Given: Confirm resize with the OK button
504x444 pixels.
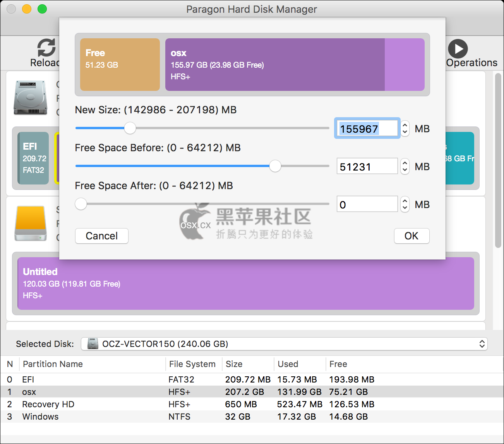Looking at the screenshot, I should [x=411, y=236].
